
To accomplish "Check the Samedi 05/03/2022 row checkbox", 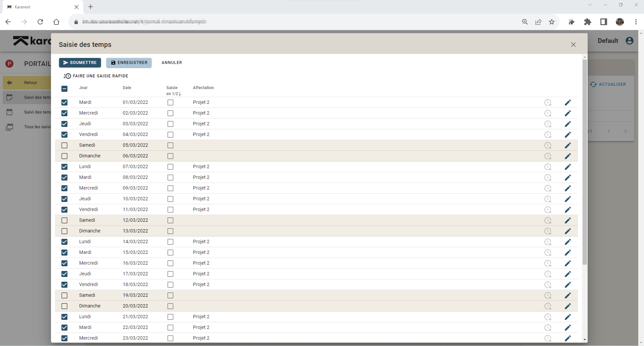I will [x=64, y=145].
